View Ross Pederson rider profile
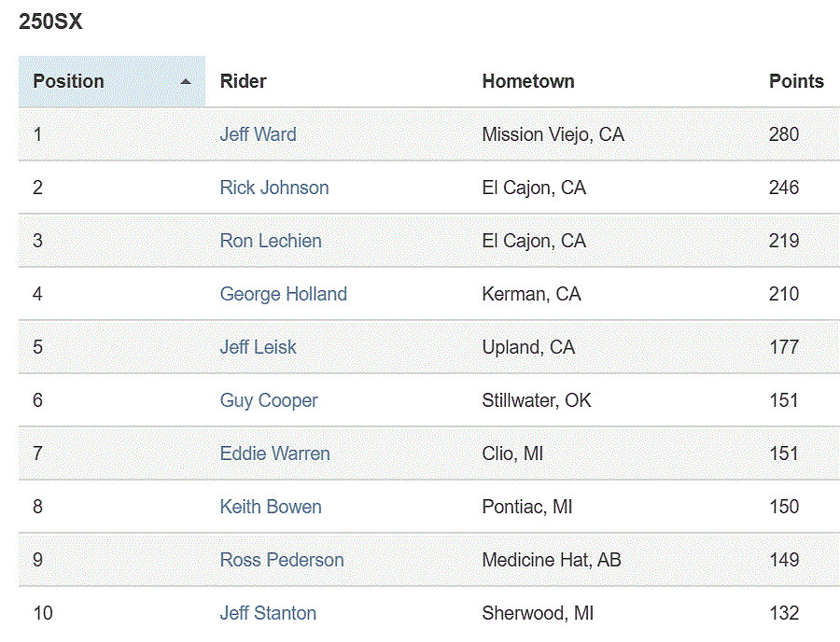The image size is (840, 642). coord(282,560)
